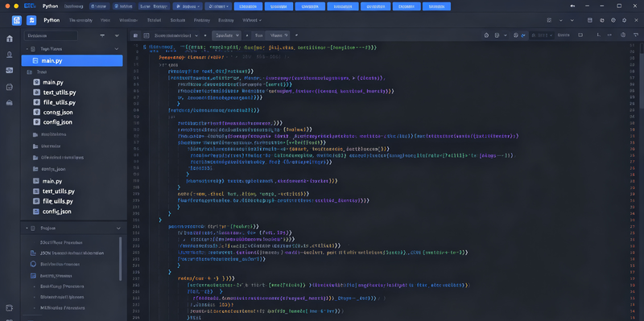Toggle the Projen section chevron at right
Viewport: 644px width, 321px height.
tap(118, 228)
